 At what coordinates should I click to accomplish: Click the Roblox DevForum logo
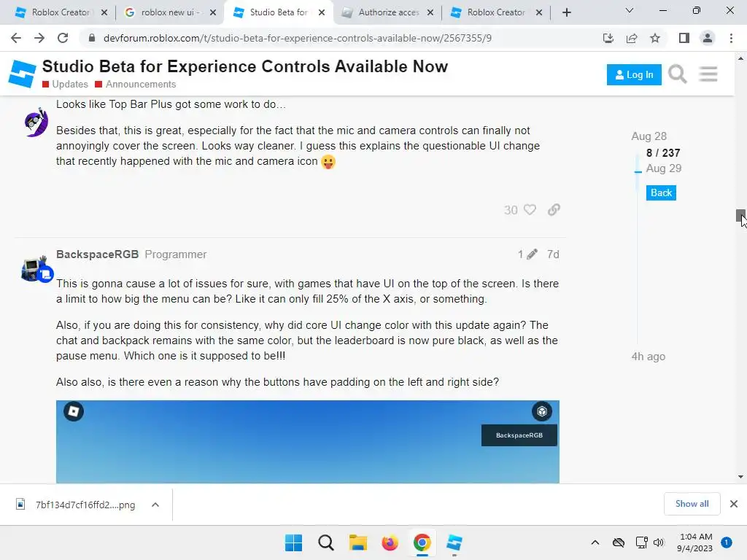tap(22, 74)
